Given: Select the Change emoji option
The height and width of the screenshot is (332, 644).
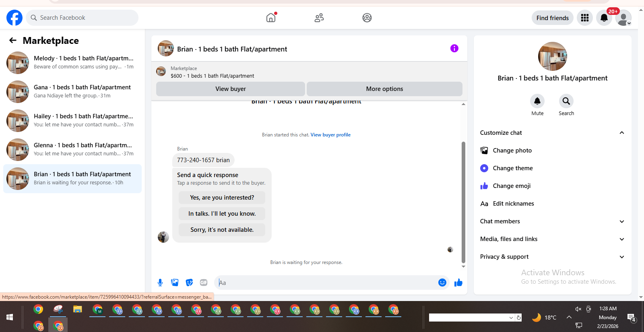Looking at the screenshot, I should [553, 186].
